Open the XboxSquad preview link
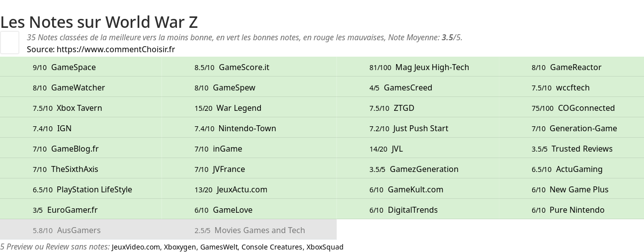644x252 pixels. coord(324,247)
